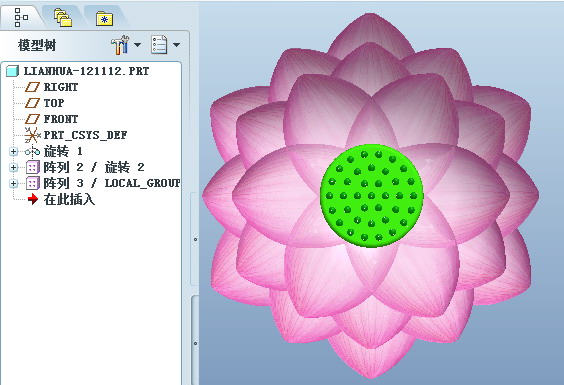Open the model tree tab icon
The width and height of the screenshot is (564, 385).
tap(21, 17)
